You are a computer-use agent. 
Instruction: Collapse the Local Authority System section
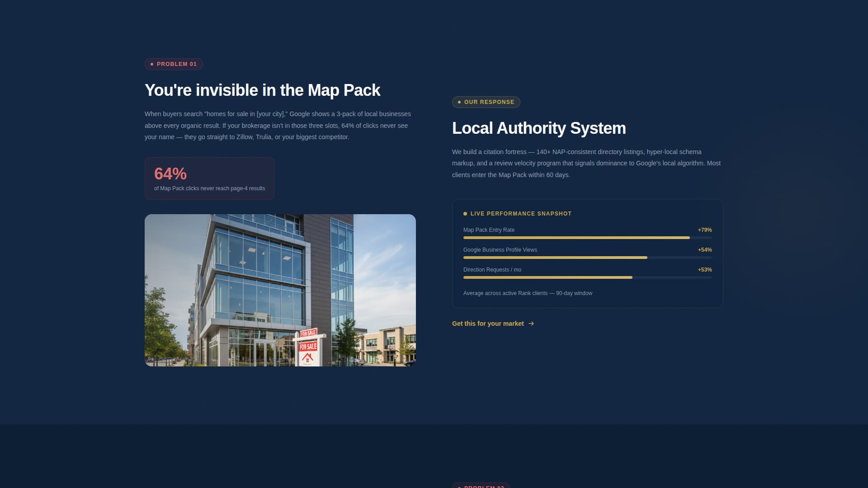539,128
